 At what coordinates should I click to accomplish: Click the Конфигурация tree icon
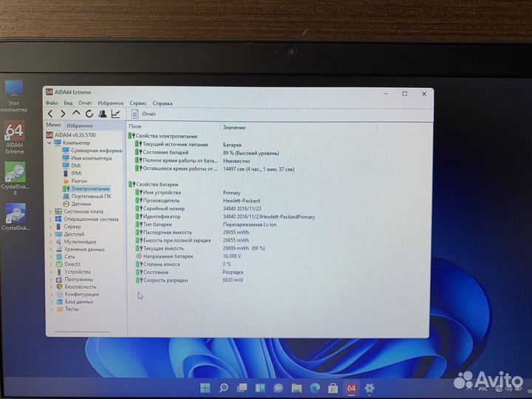click(x=59, y=295)
